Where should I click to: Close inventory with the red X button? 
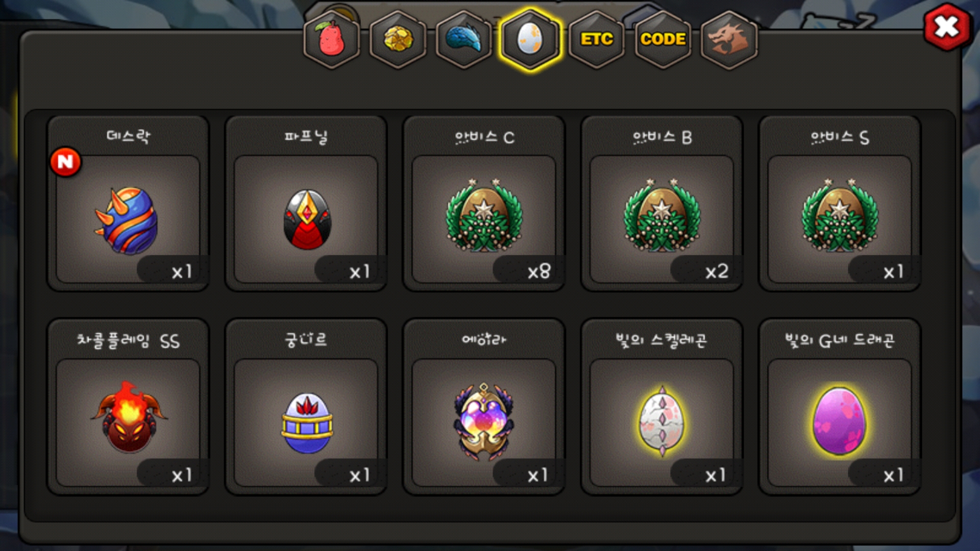(947, 27)
